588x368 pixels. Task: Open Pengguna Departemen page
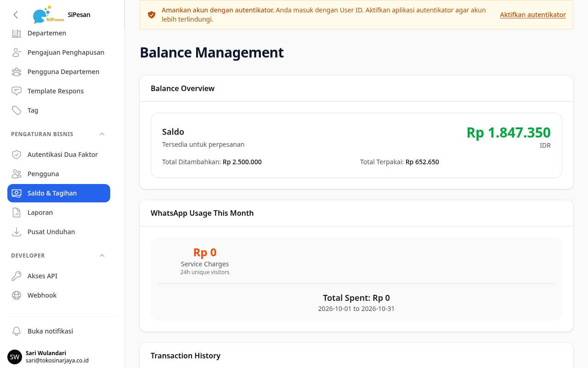(59, 72)
